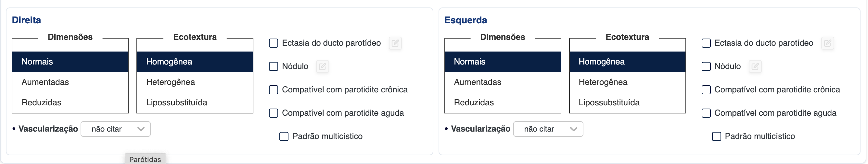
Task: Click edit icon beside left Nódulo
Action: [755, 66]
